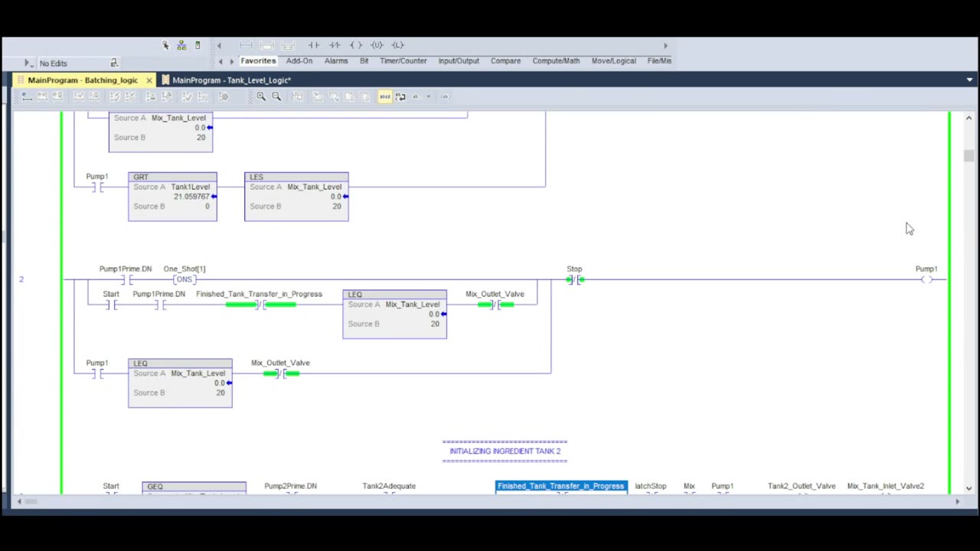
Task: Click the pill-shaped (ab) toolbar icon
Action: click(x=445, y=96)
